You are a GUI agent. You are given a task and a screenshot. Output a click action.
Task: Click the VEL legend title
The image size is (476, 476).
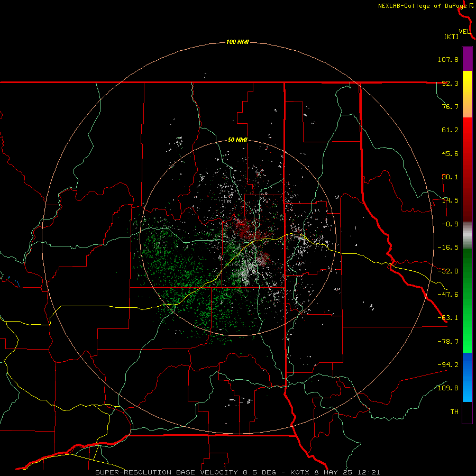464,32
